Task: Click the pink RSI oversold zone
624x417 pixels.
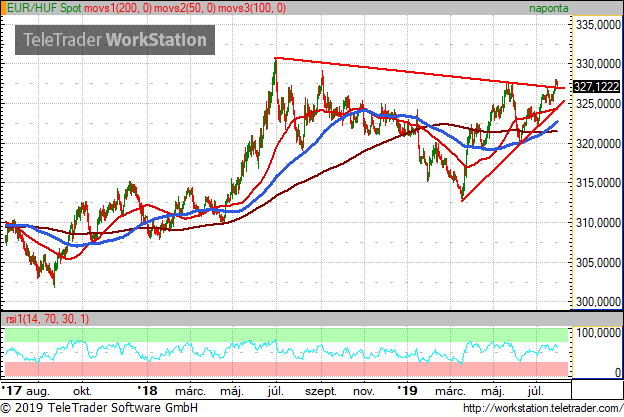Action: coord(286,369)
